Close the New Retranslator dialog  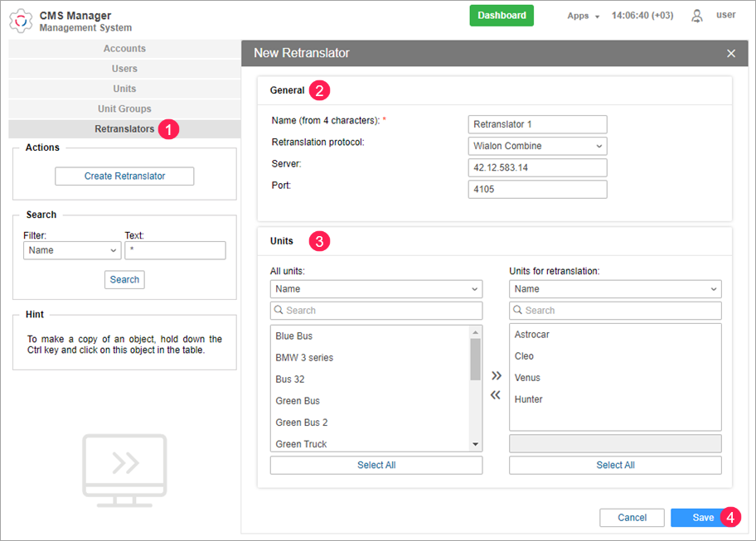[730, 53]
